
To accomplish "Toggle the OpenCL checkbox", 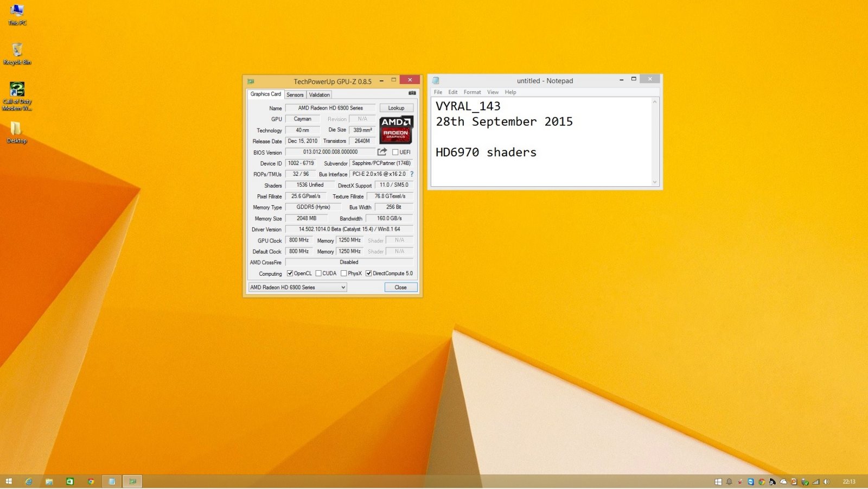I will pos(290,274).
